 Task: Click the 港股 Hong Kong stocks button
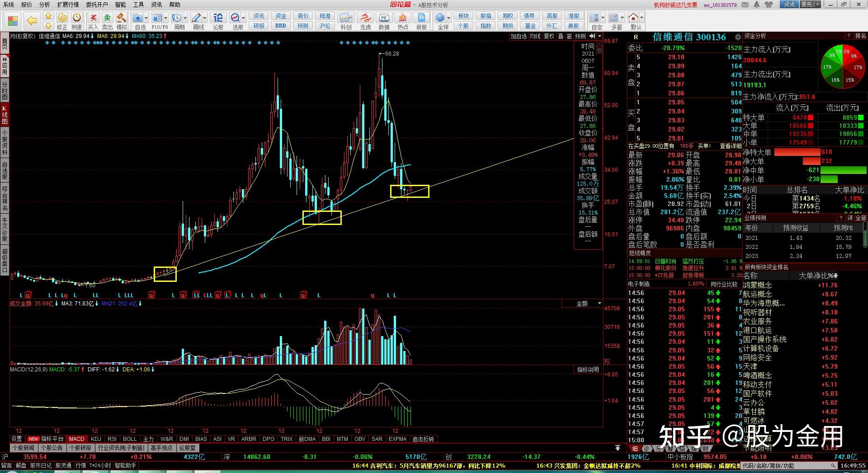574,16
